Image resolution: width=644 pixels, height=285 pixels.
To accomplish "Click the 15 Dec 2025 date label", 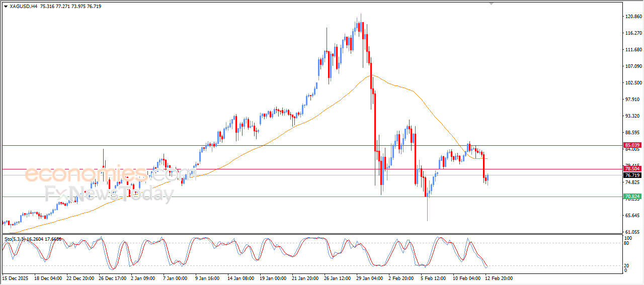I will 16,278.
